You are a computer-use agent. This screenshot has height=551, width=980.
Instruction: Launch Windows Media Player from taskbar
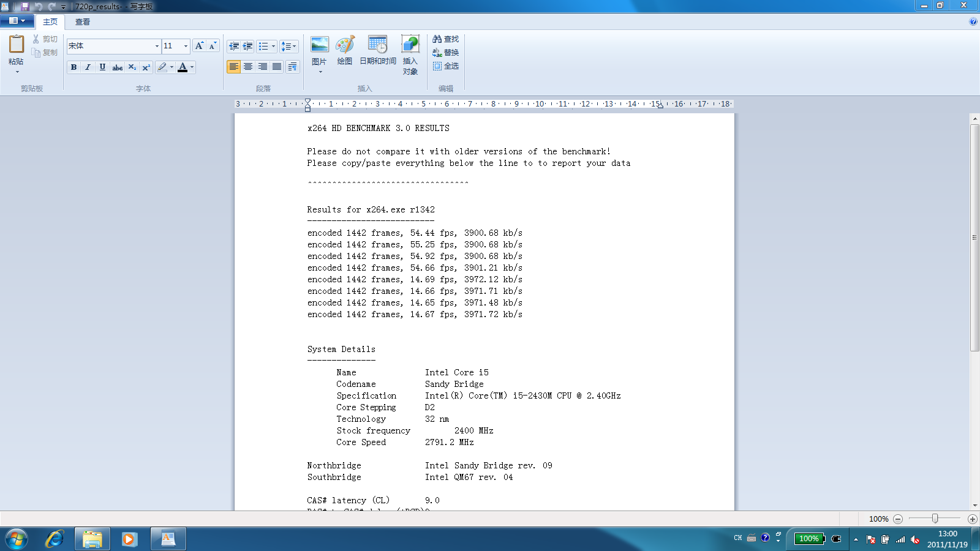click(x=129, y=539)
